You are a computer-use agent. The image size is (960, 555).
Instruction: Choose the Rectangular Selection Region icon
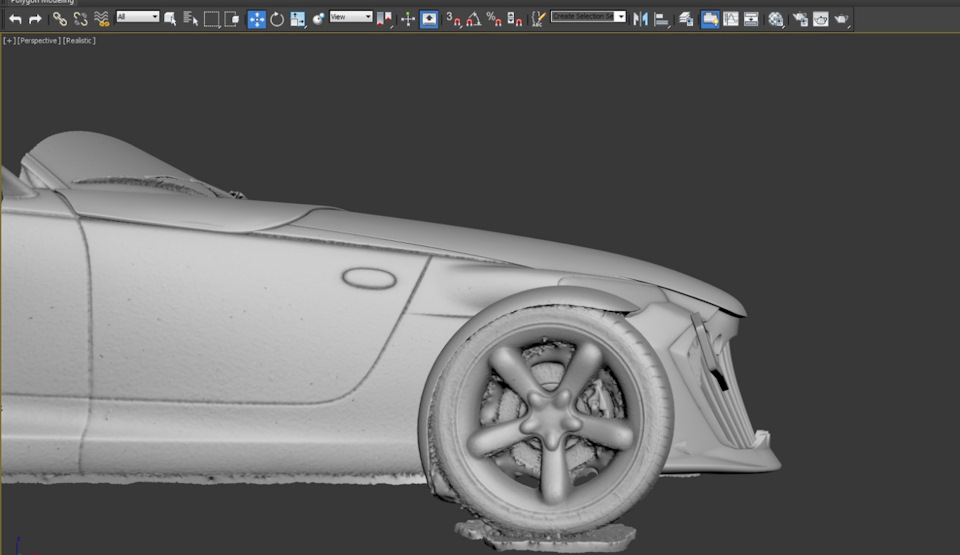coord(212,19)
